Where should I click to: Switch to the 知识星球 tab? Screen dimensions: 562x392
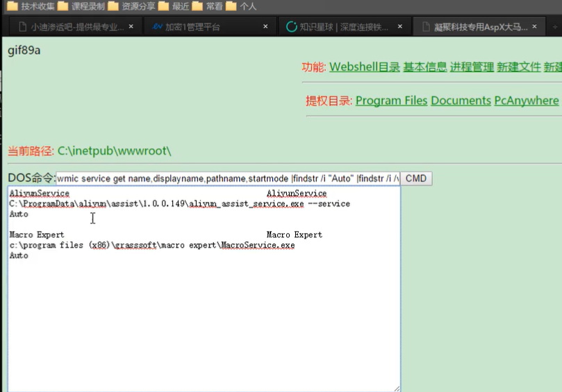tap(343, 27)
